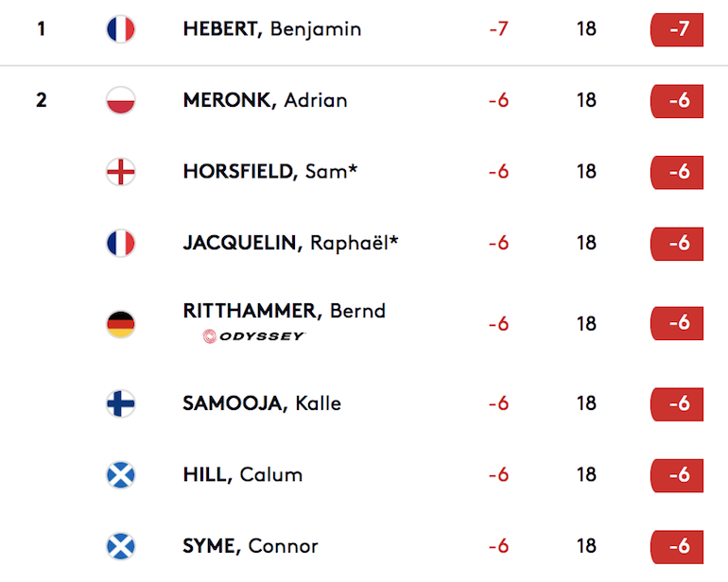728x582 pixels.
Task: Click the Finnish flag beside Samooja
Action: [x=121, y=403]
